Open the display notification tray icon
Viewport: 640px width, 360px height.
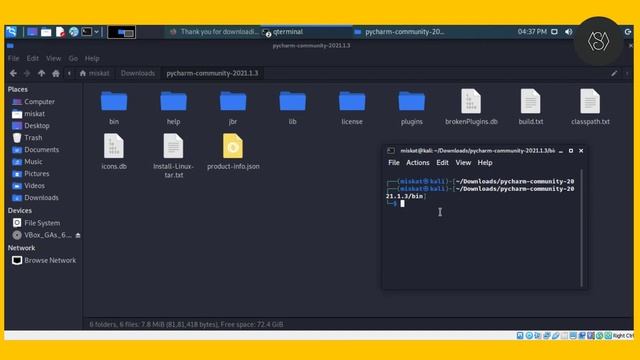point(554,32)
